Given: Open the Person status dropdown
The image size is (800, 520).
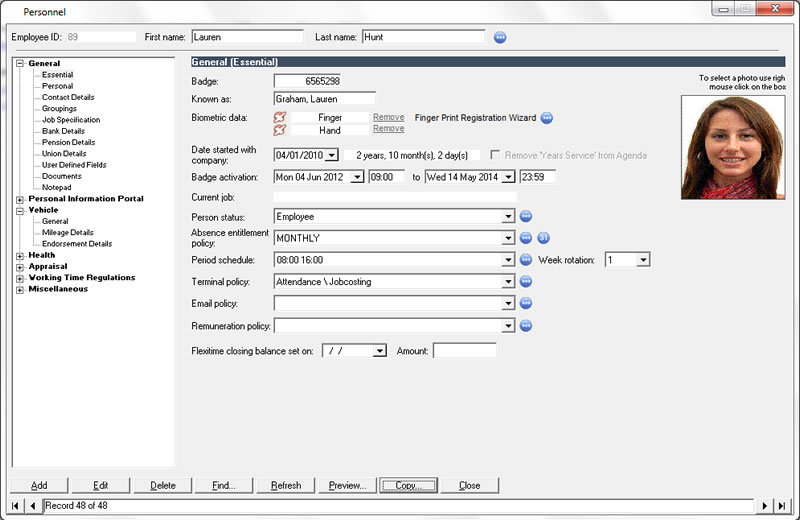Looking at the screenshot, I should [509, 216].
